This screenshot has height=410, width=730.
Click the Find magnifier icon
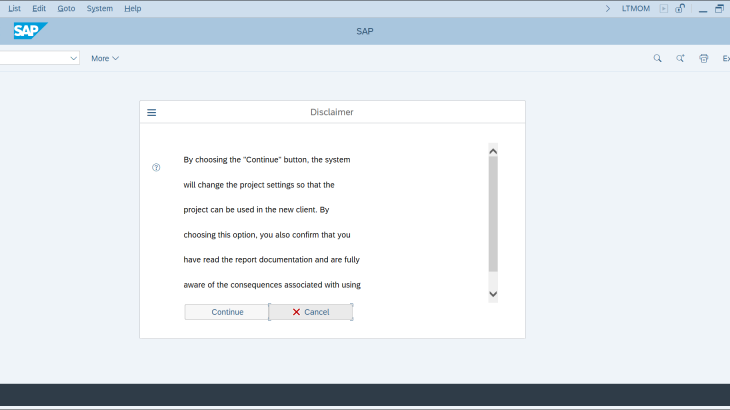[x=657, y=58]
